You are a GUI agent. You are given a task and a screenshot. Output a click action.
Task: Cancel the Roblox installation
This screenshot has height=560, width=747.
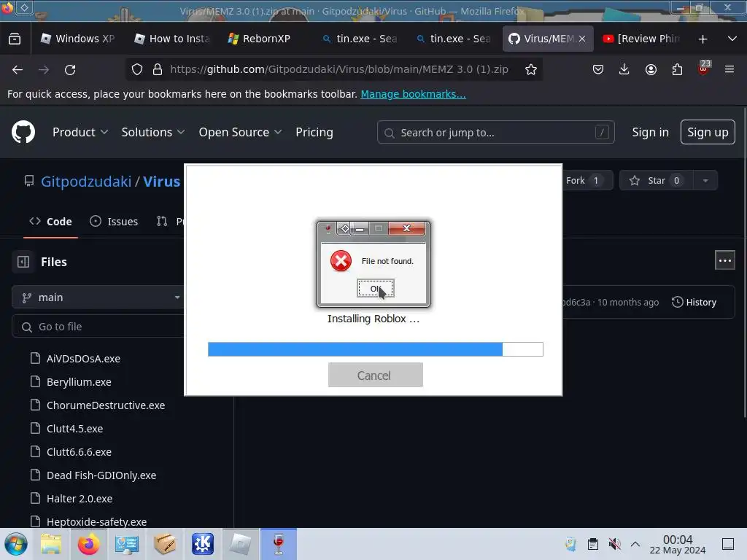click(376, 376)
